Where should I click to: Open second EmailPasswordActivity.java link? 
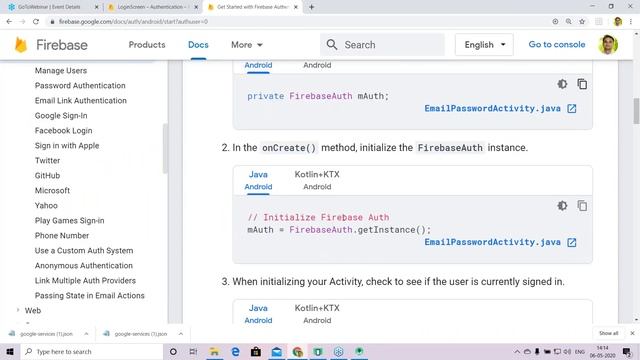coord(492,242)
